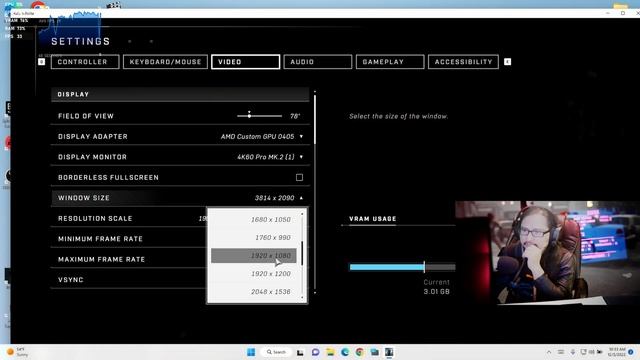
Task: Switch to the Controller tab
Action: click(85, 62)
